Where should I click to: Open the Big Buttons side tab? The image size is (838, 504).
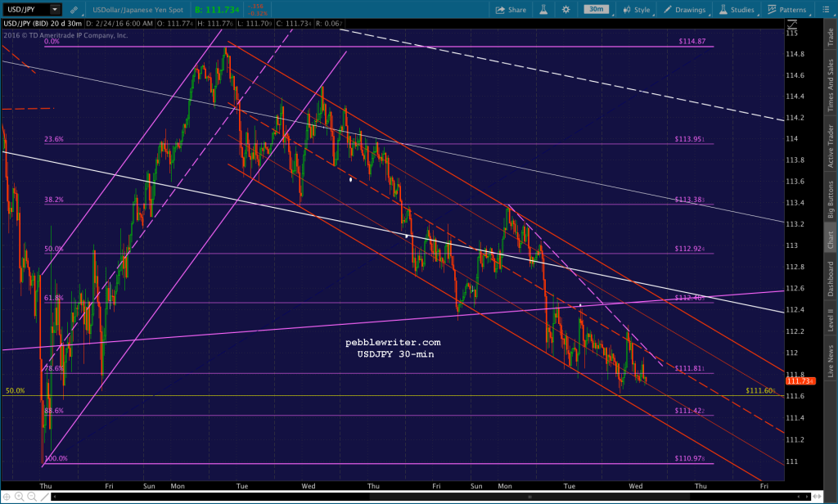tap(831, 199)
